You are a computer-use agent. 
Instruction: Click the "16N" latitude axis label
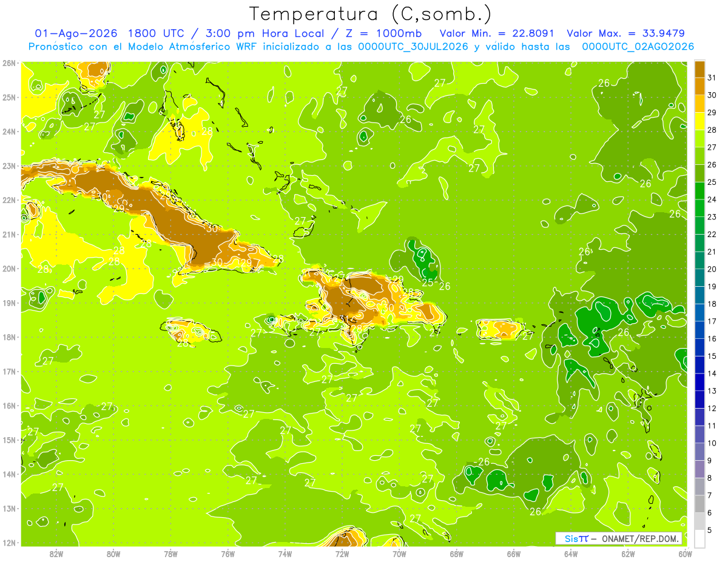[x=9, y=405]
